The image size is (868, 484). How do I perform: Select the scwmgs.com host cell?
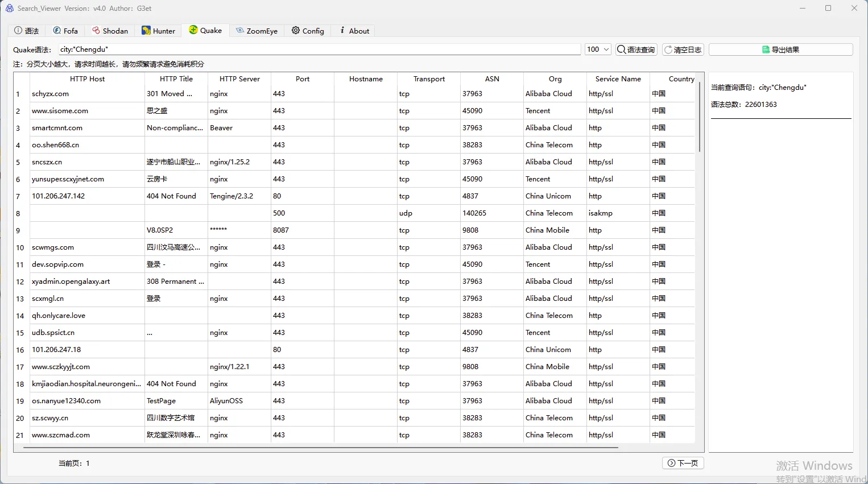pos(87,247)
